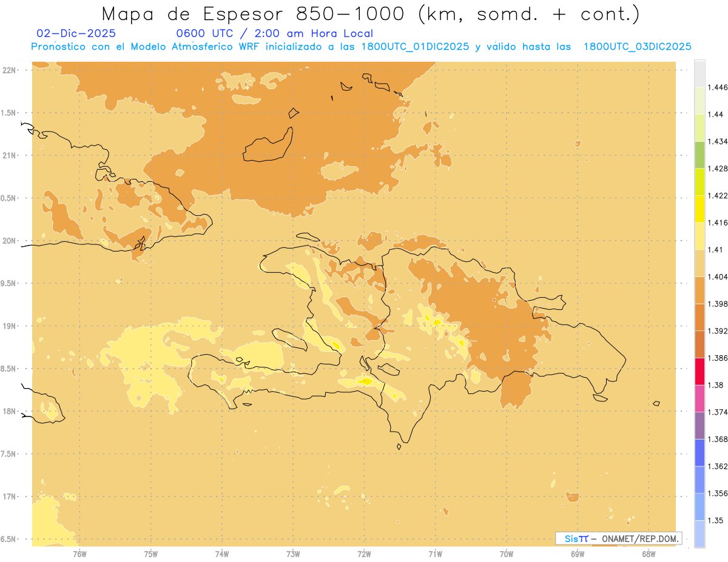
Task: Click the 1.404 value on the color scale
Action: click(718, 277)
